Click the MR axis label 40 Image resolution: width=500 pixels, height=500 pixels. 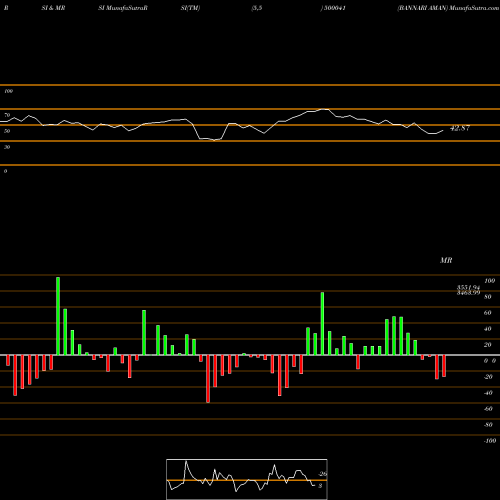point(488,329)
